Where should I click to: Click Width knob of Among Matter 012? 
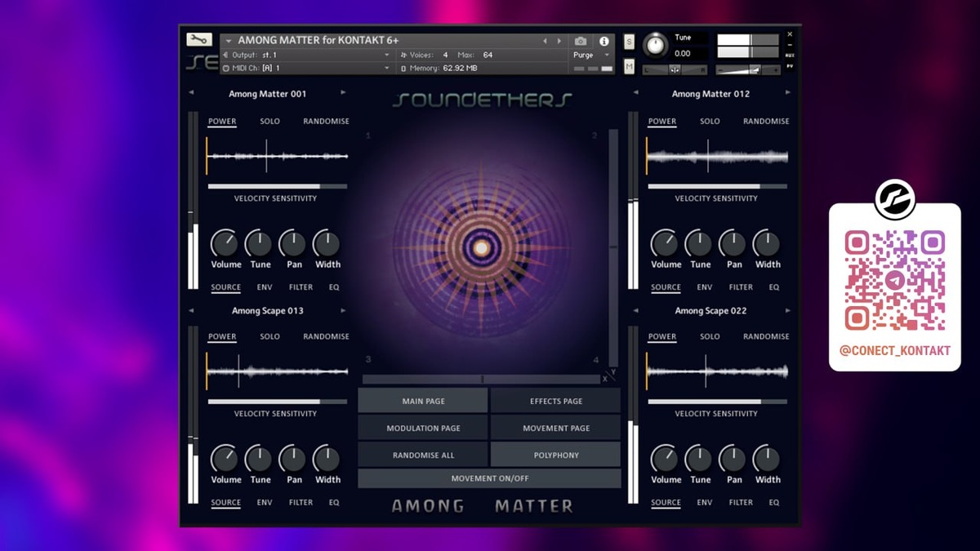pos(767,243)
